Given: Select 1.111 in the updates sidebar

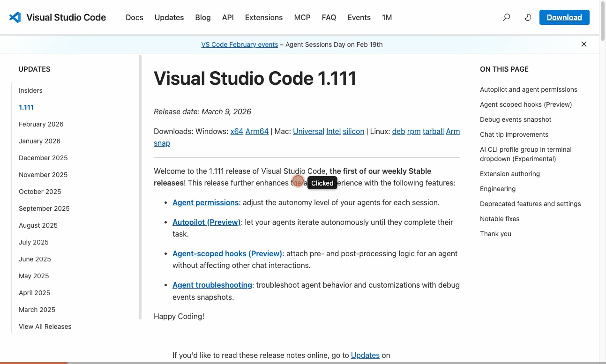Looking at the screenshot, I should (26, 107).
